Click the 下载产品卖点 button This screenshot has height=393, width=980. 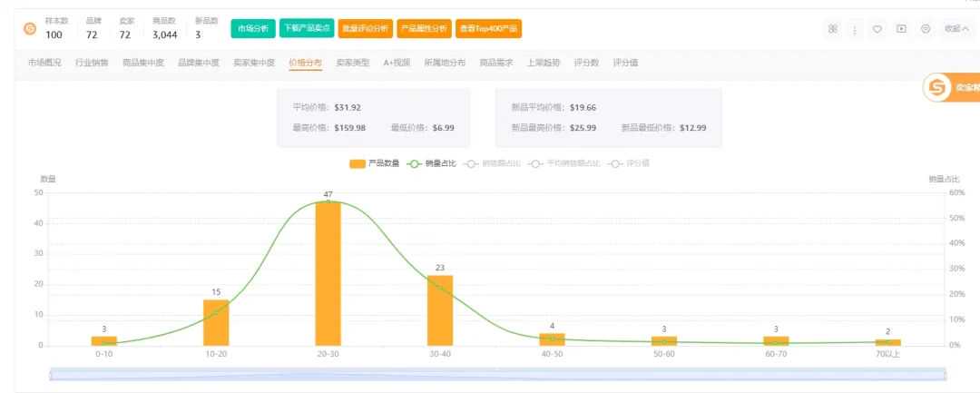(x=307, y=29)
